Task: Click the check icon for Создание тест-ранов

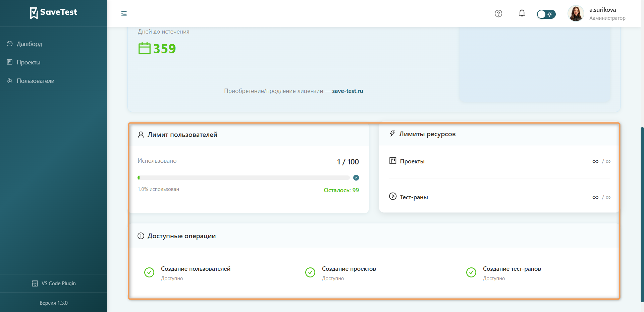Action: click(471, 272)
